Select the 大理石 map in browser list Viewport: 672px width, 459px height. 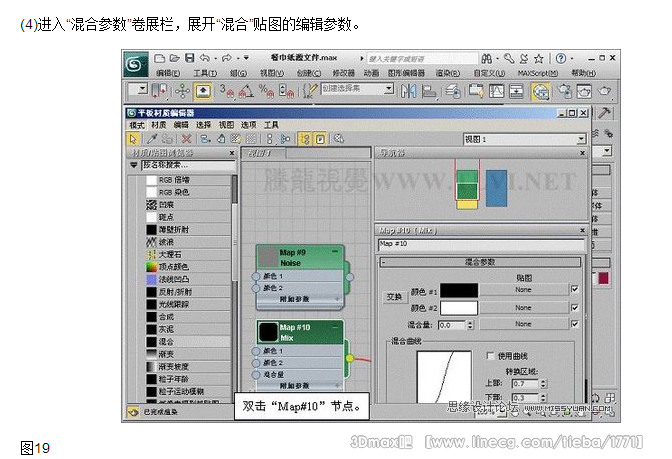189,255
